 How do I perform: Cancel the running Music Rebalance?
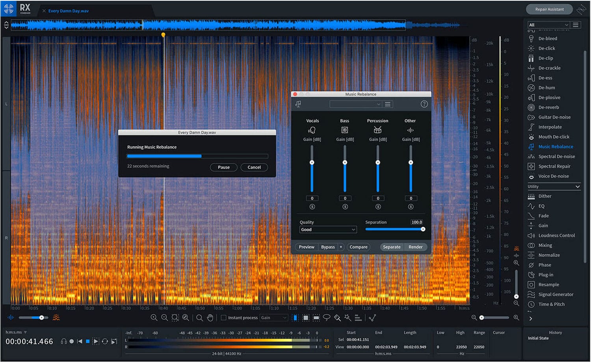254,167
